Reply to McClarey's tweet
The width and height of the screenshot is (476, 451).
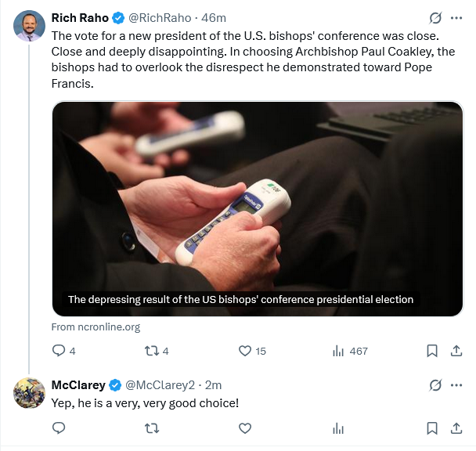59,428
